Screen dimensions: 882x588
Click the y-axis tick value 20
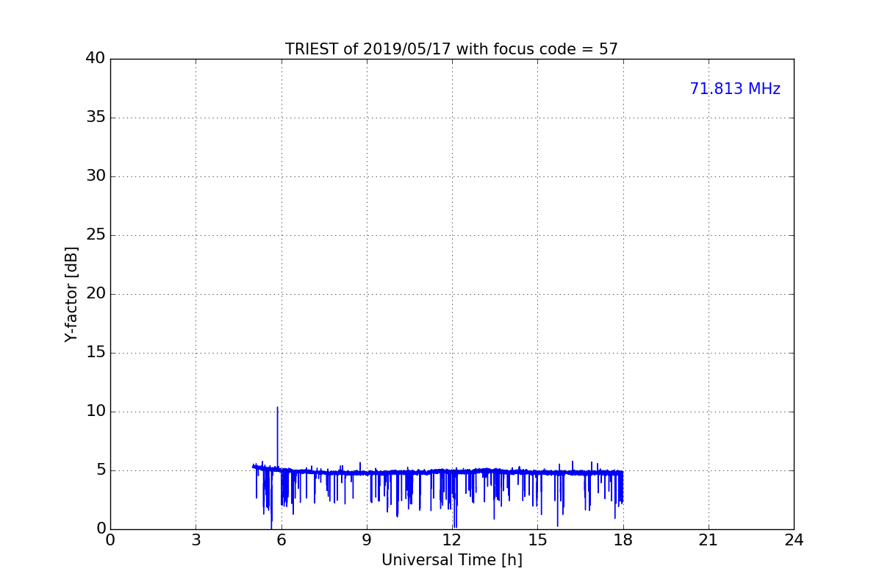point(96,294)
